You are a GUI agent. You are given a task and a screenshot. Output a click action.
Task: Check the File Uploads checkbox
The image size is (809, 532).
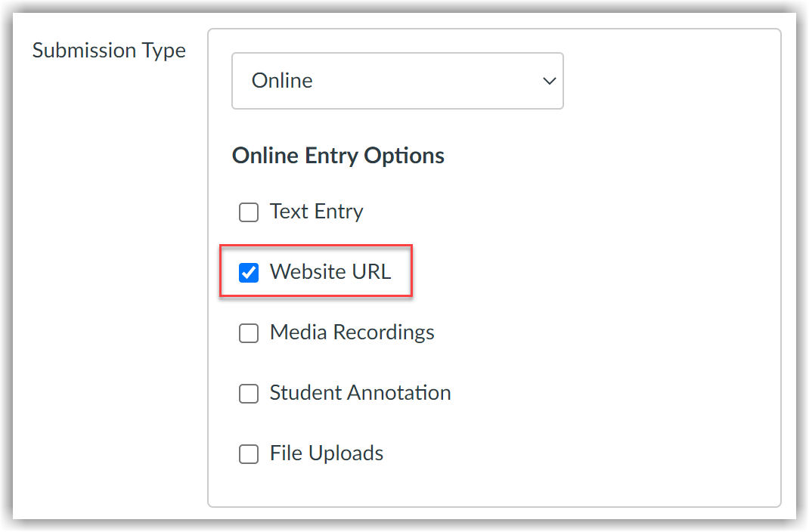tap(249, 454)
